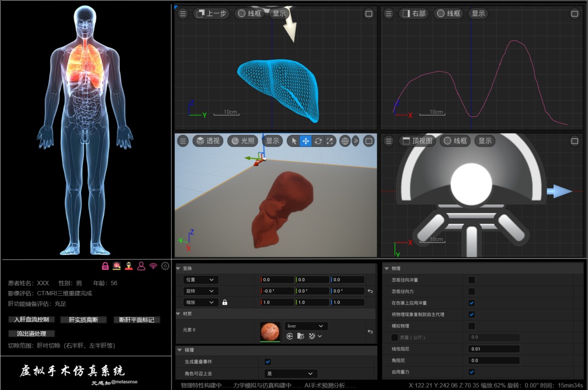Toggle the uniform scale lock icon
Screen dimensions: 588x390
point(225,302)
